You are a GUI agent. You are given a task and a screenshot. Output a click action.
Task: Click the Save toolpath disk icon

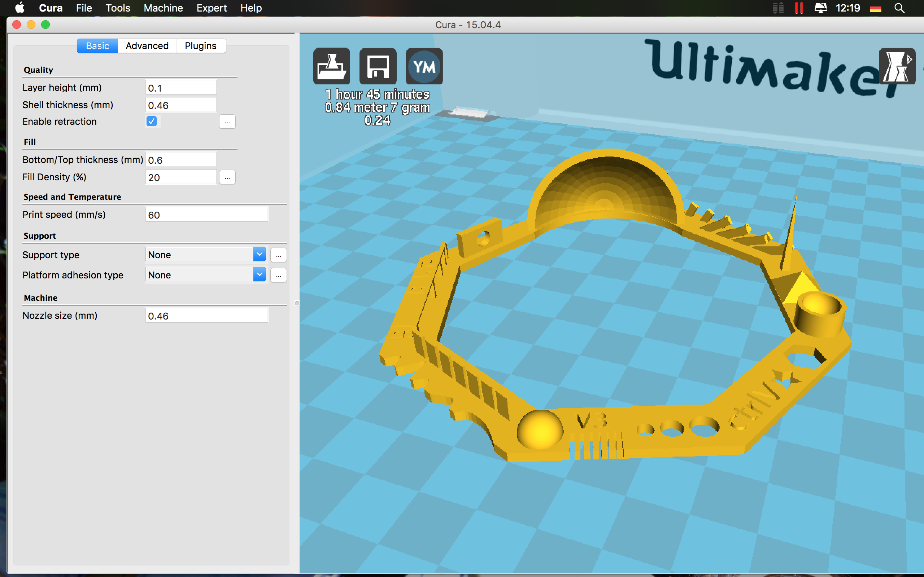click(378, 66)
